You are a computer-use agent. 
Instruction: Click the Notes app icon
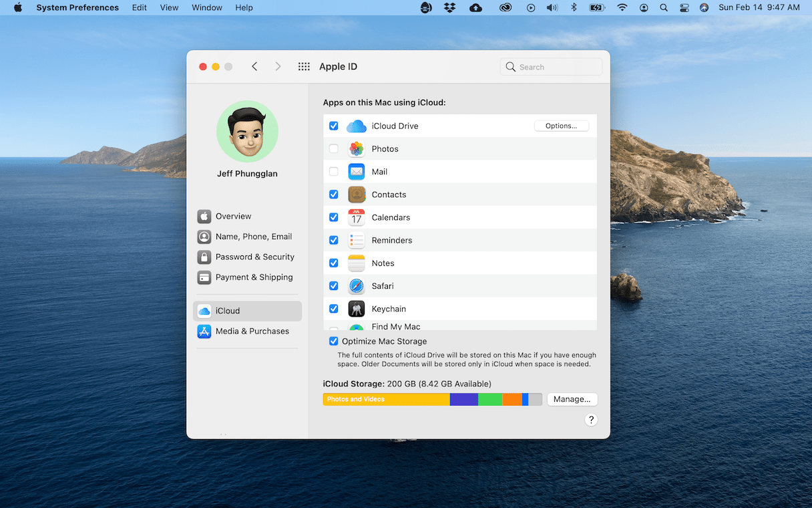coord(357,263)
